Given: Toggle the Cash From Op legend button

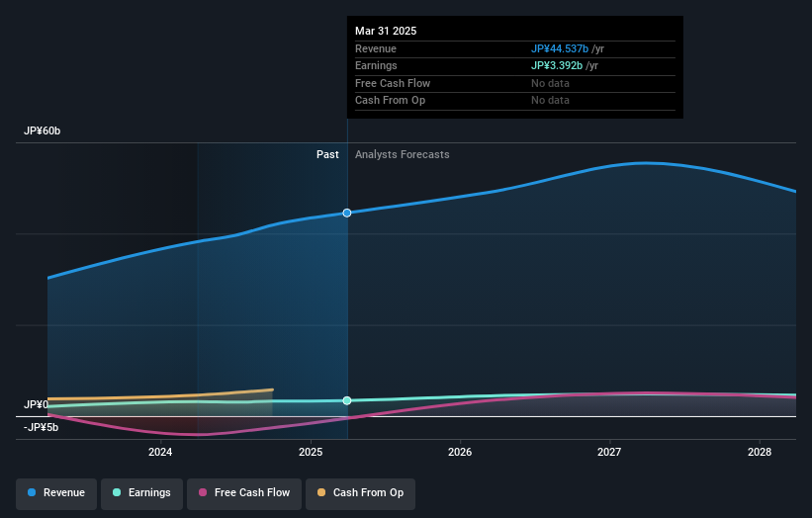Looking at the screenshot, I should (x=360, y=493).
